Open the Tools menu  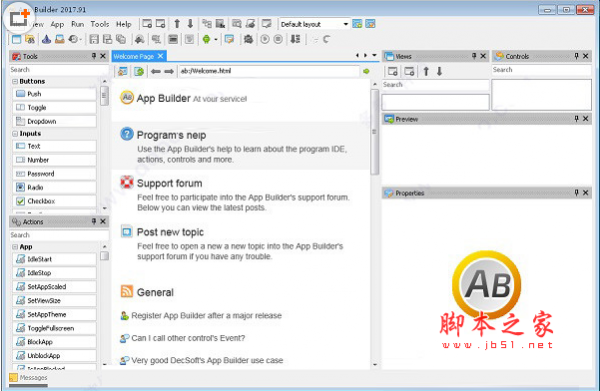tap(100, 24)
